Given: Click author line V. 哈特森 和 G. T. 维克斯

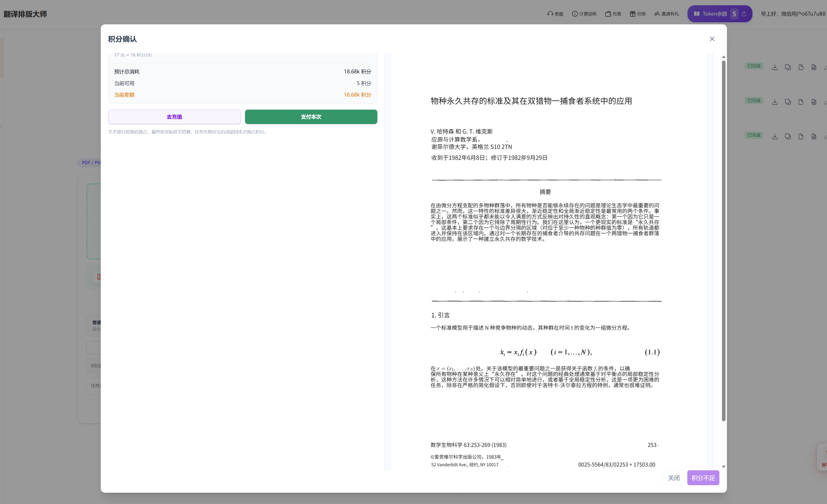Looking at the screenshot, I should pyautogui.click(x=462, y=132).
